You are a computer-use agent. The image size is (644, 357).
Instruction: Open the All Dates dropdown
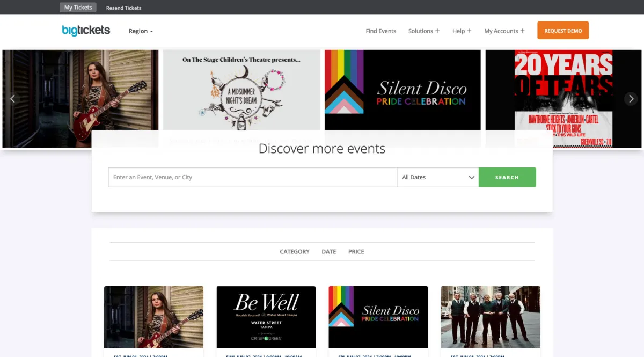coord(437,177)
